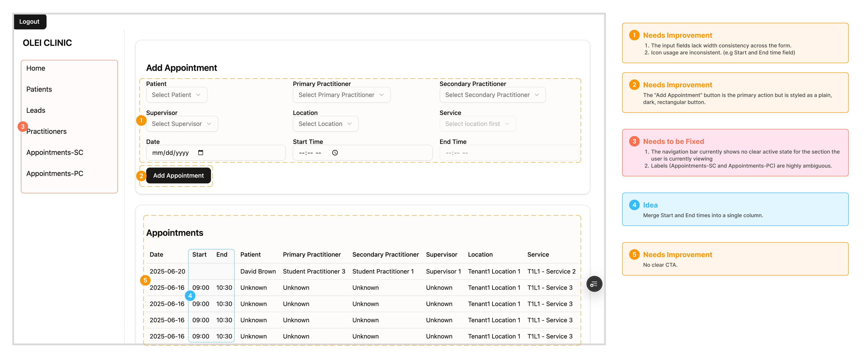This screenshot has height=358, width=868.
Task: Open the Select Supervisor dropdown
Action: tap(182, 124)
